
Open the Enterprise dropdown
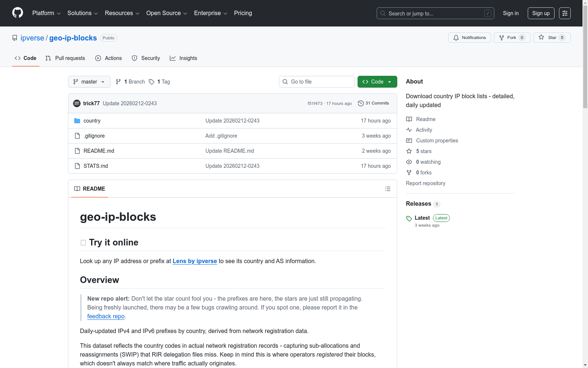pyautogui.click(x=211, y=13)
